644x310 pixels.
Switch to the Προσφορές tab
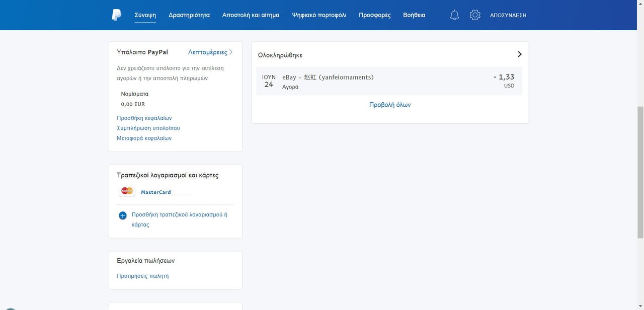click(375, 15)
